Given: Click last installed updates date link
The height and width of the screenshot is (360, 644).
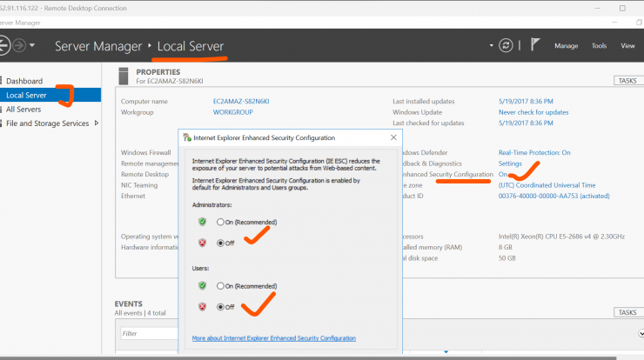Looking at the screenshot, I should [x=526, y=101].
